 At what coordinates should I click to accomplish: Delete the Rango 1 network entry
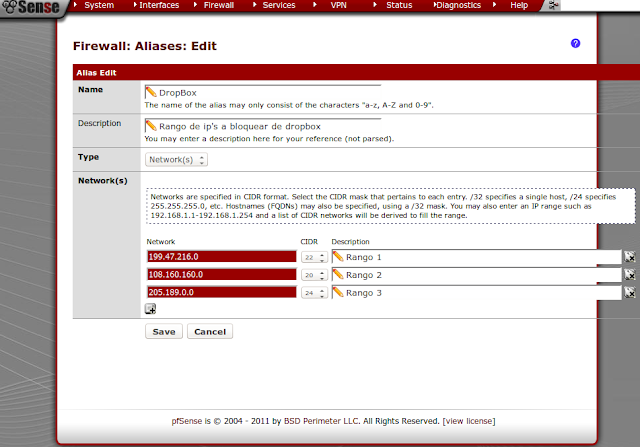[630, 257]
